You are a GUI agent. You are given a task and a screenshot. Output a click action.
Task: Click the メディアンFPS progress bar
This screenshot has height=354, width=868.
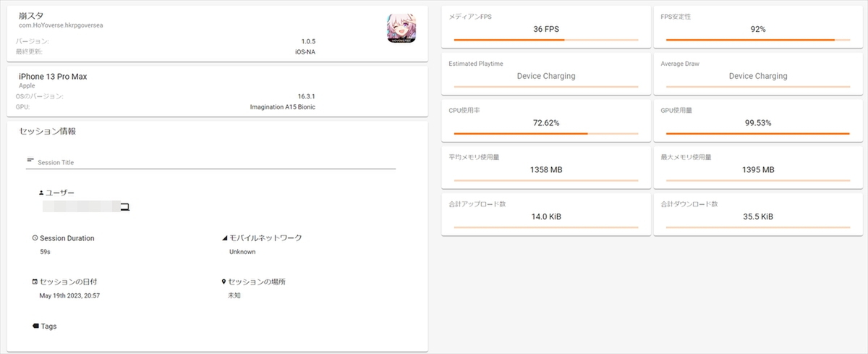[x=545, y=40]
